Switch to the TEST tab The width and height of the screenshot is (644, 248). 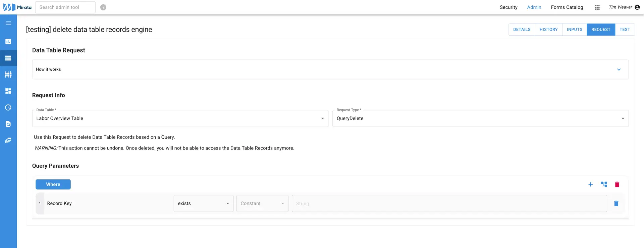tap(625, 30)
